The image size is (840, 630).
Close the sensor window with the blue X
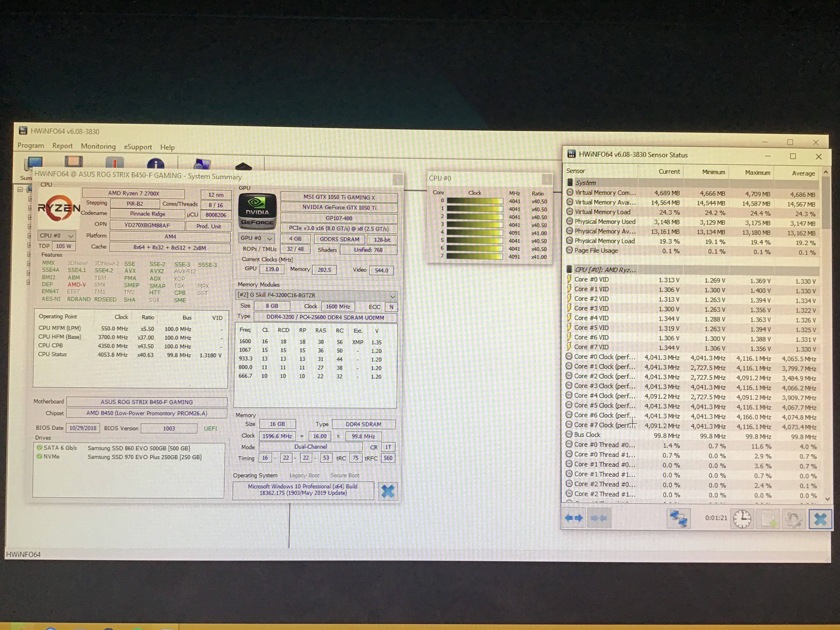coord(820,519)
